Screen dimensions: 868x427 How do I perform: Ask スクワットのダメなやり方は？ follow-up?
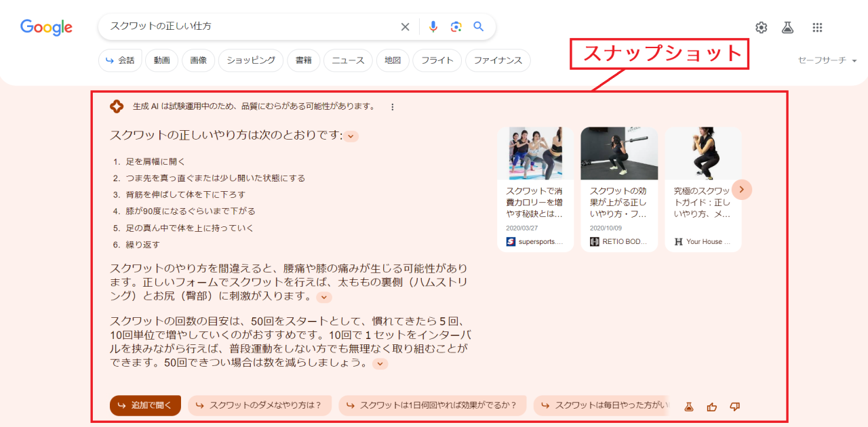(x=260, y=405)
